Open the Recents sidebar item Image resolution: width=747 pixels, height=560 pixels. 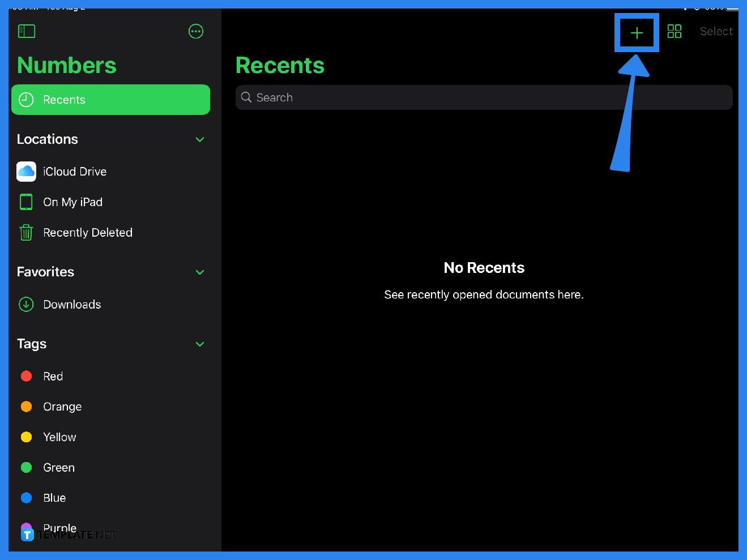pyautogui.click(x=110, y=100)
